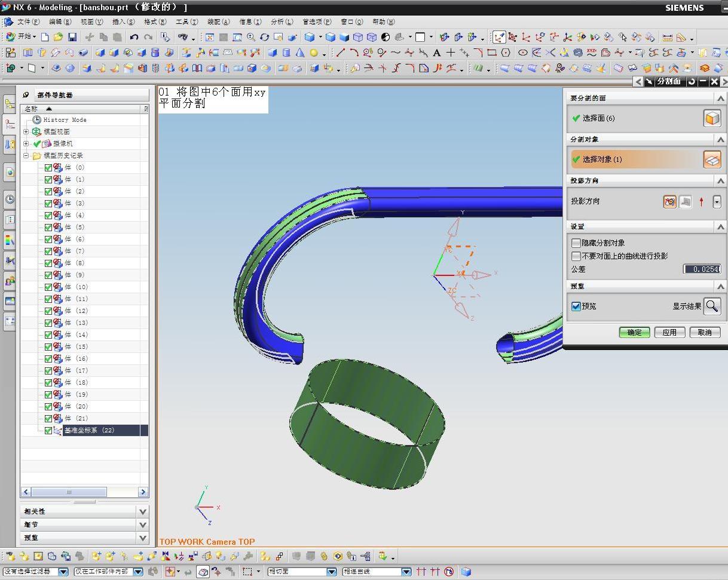
Task: Uncheck the Preview checkbox
Action: 576,306
